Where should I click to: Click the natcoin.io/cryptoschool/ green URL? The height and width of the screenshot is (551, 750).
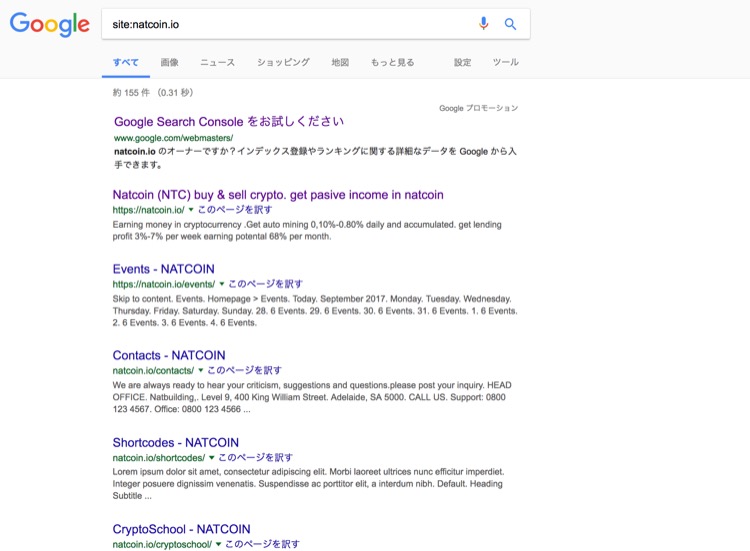(162, 544)
